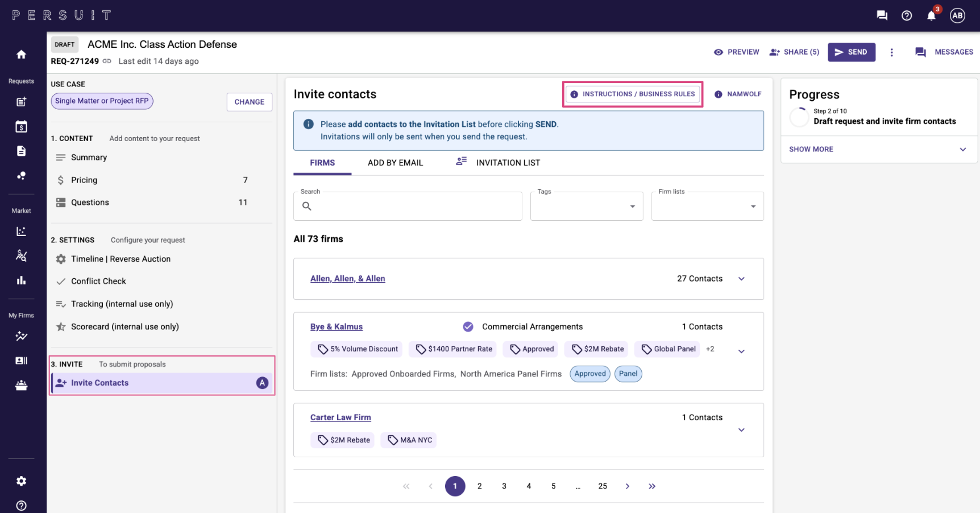Expand the Bye & Kalmus firm card
The width and height of the screenshot is (980, 513).
[x=741, y=351]
